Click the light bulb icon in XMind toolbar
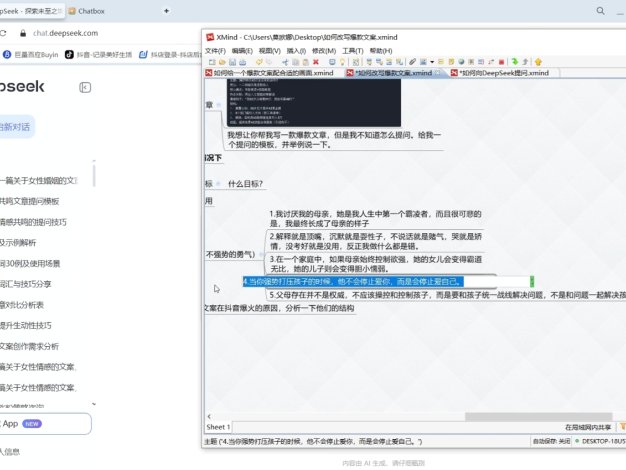626x470 pixels. tap(342, 62)
